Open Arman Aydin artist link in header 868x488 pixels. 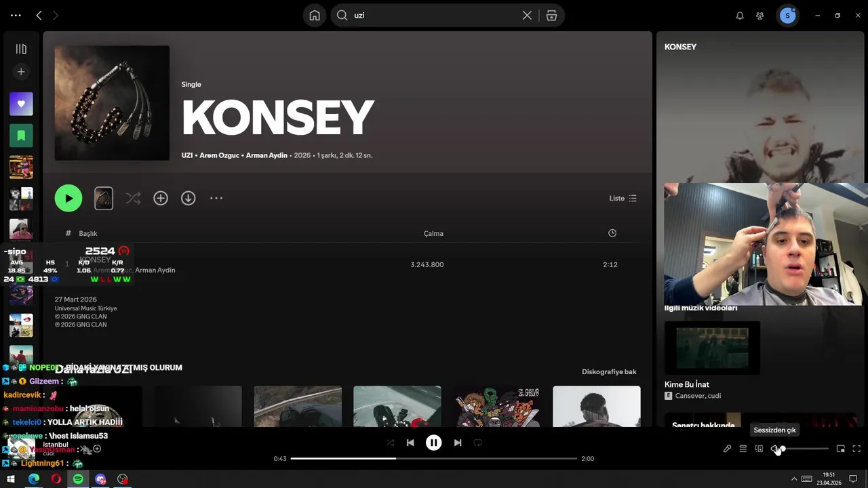tap(267, 155)
